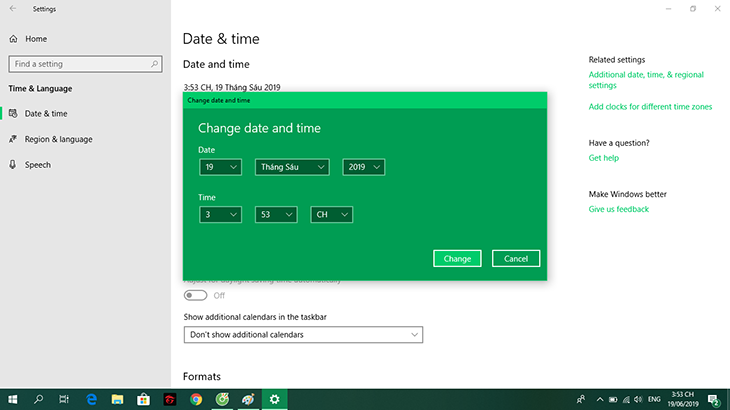Screen dimensions: 730x410
Task: Open the network tray icon
Action: 626,399
